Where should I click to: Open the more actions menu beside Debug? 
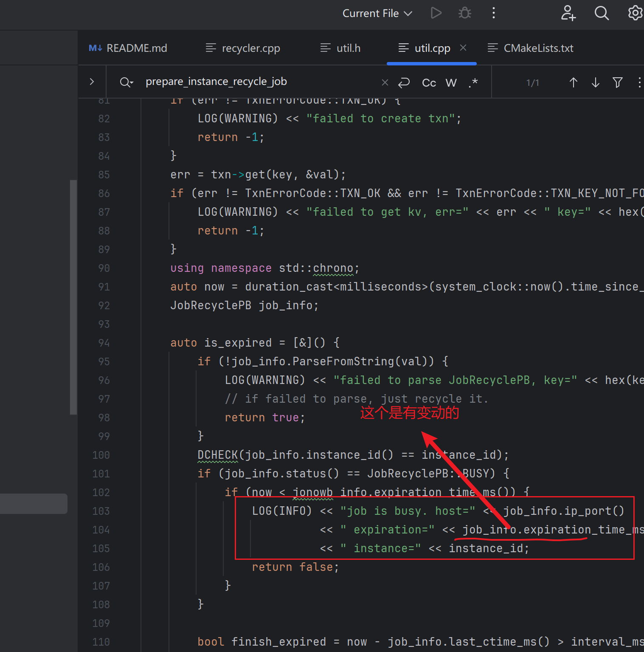tap(493, 13)
